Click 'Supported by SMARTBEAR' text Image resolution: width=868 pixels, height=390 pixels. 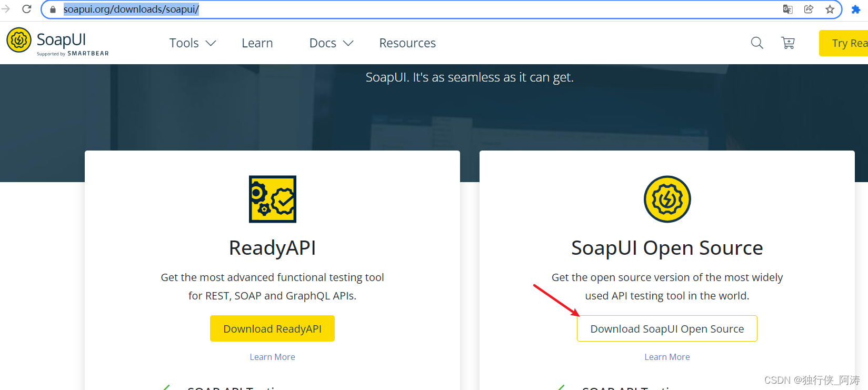(x=73, y=54)
